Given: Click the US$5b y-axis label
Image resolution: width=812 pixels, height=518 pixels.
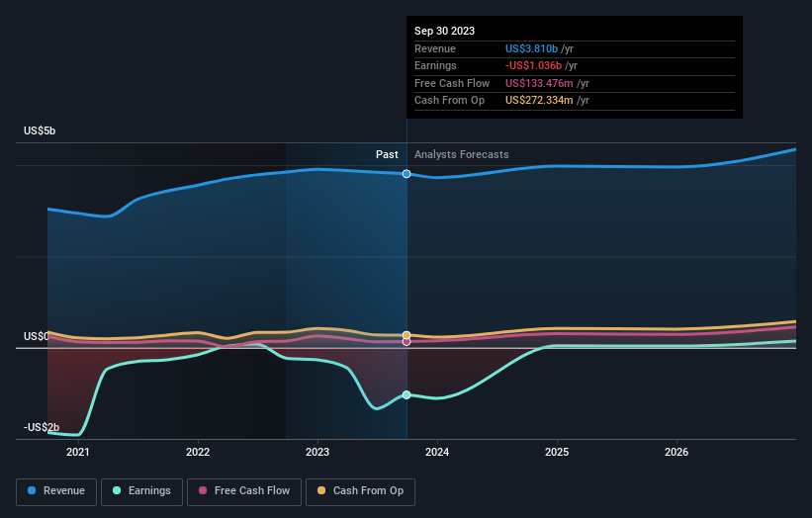Looking at the screenshot, I should 40,130.
